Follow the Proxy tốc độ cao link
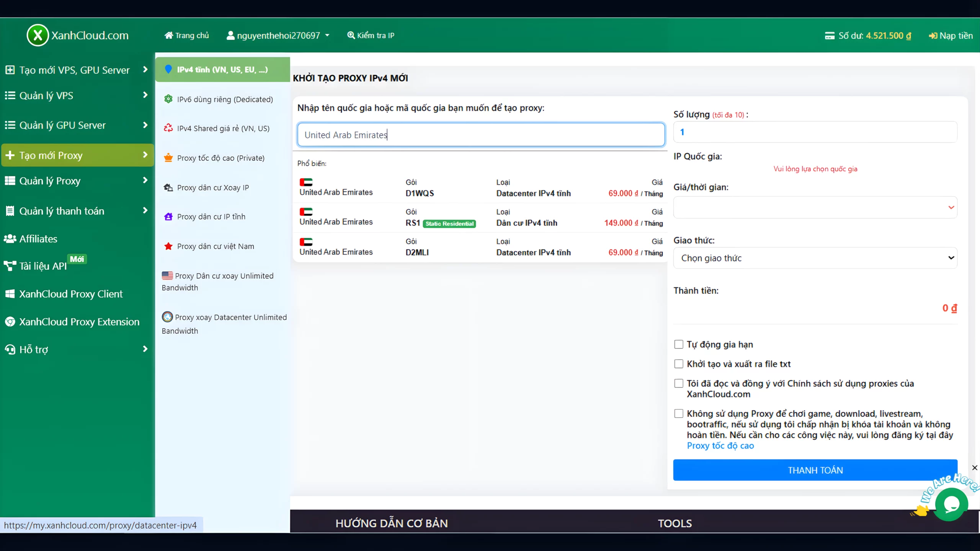 (720, 446)
